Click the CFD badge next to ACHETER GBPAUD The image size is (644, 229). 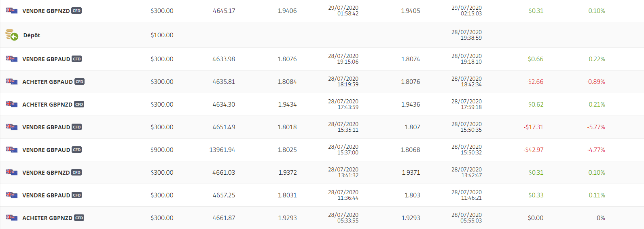point(80,82)
